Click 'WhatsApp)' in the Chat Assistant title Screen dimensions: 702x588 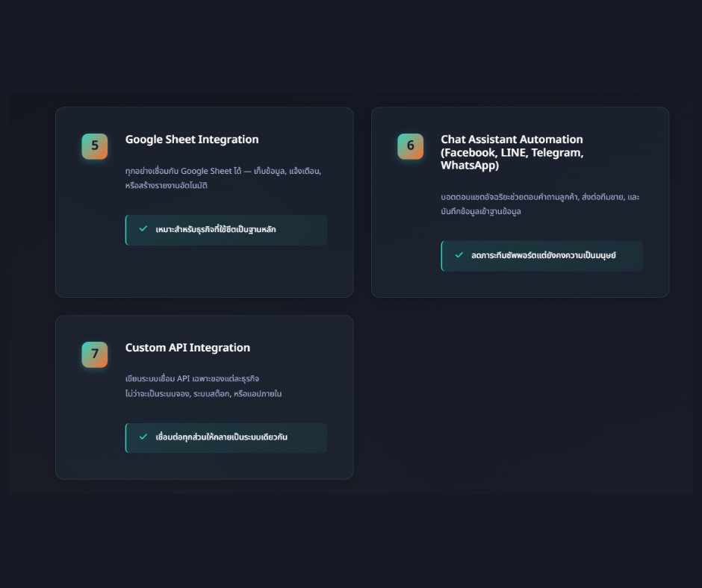click(x=469, y=166)
